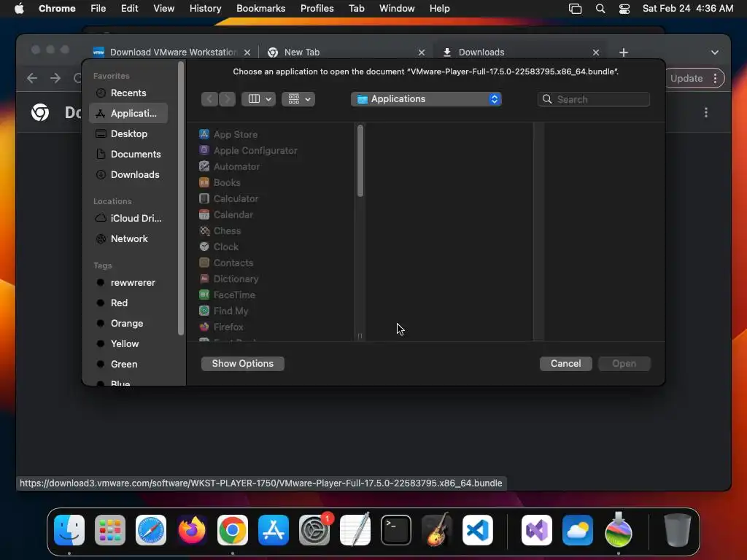Click the screen mirroring menu bar icon
The width and height of the screenshot is (747, 560).
click(575, 9)
